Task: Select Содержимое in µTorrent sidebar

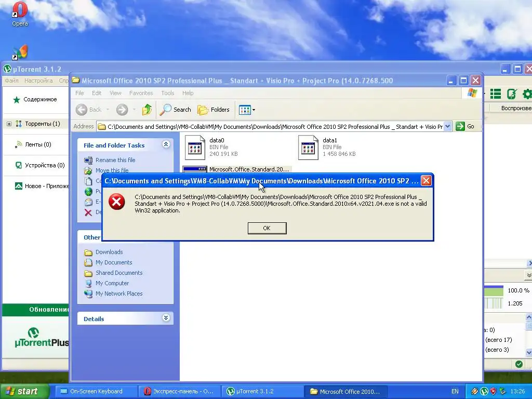Action: tap(40, 99)
